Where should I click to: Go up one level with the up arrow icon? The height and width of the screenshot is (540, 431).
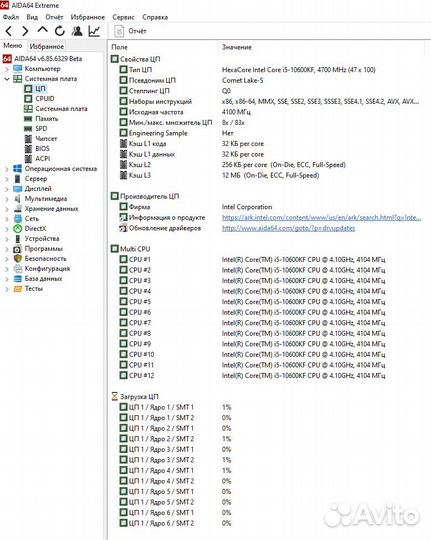(x=42, y=31)
